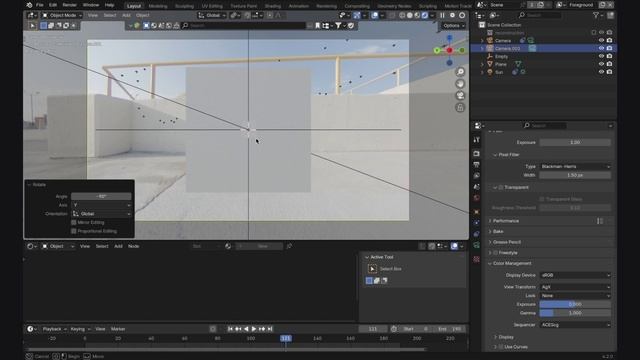Viewport: 640px width, 360px height.
Task: Open the Render properties tab icon
Action: point(476,154)
